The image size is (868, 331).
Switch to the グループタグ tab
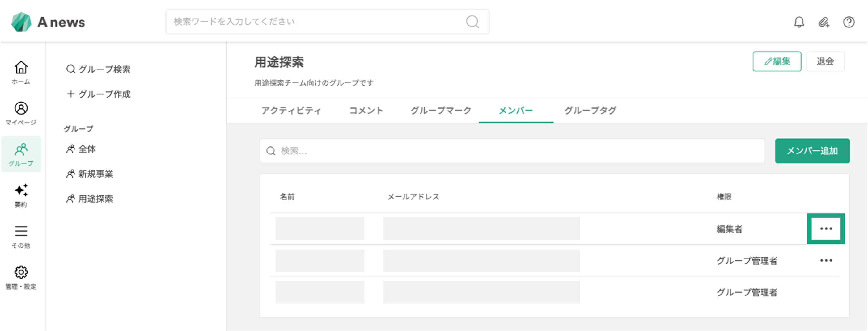(590, 111)
